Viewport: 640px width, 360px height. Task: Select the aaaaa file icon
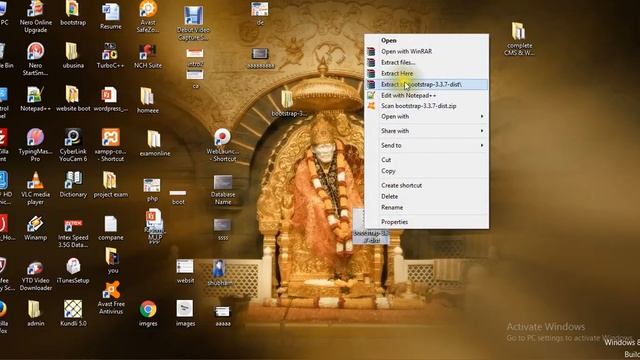coord(222,316)
